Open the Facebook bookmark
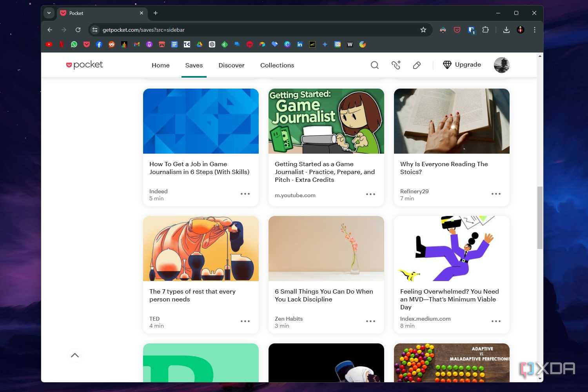This screenshot has width=588, height=392. (99, 44)
